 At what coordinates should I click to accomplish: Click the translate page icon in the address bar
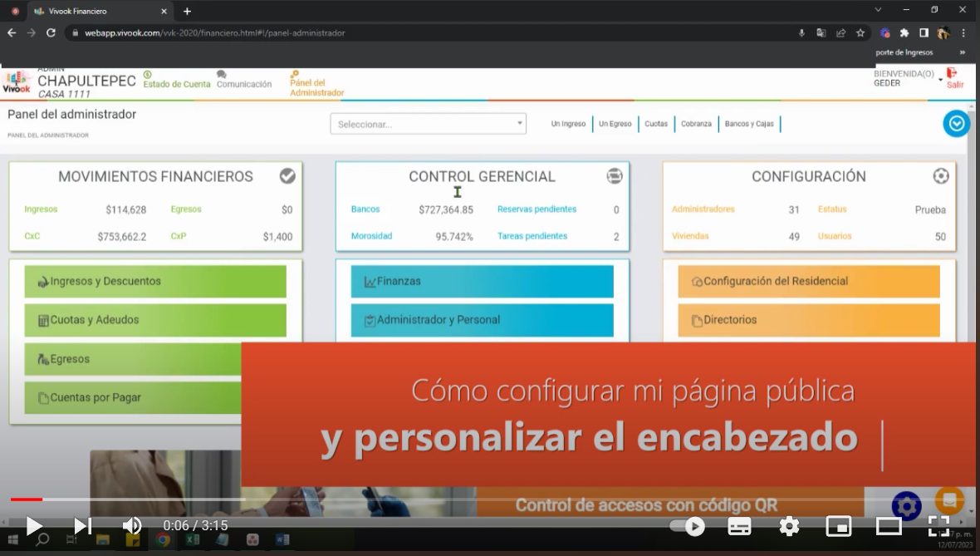tap(821, 33)
